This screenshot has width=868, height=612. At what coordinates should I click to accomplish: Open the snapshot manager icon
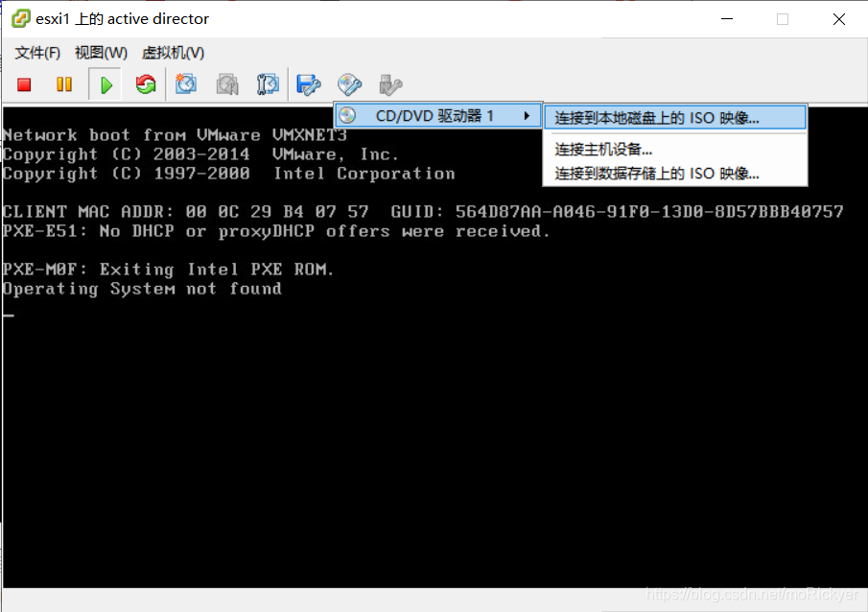pyautogui.click(x=268, y=84)
